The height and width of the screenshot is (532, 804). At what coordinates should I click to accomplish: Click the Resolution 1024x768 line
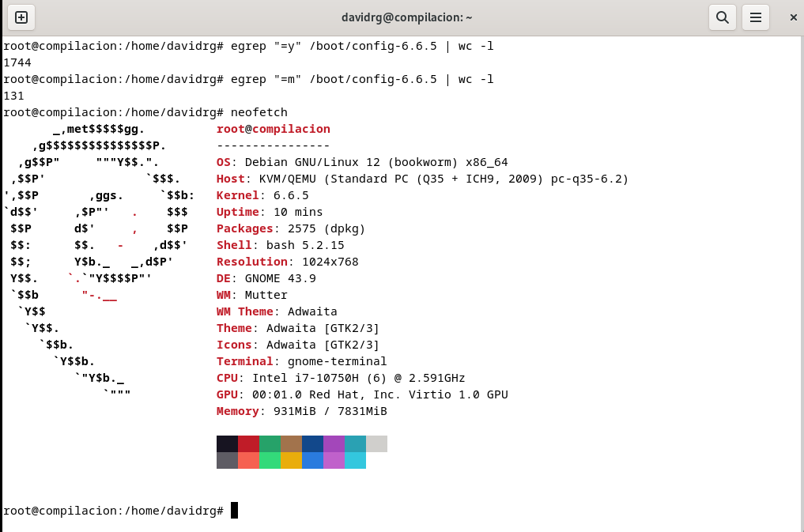(x=288, y=262)
